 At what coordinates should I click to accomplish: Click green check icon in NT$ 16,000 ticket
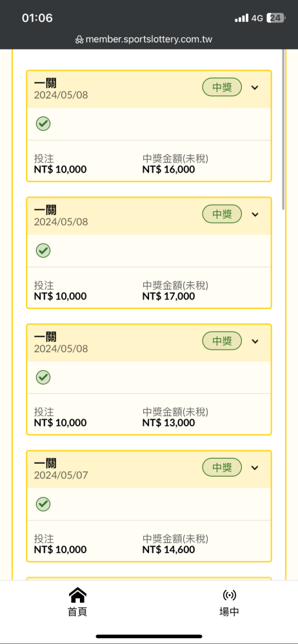pos(43,124)
